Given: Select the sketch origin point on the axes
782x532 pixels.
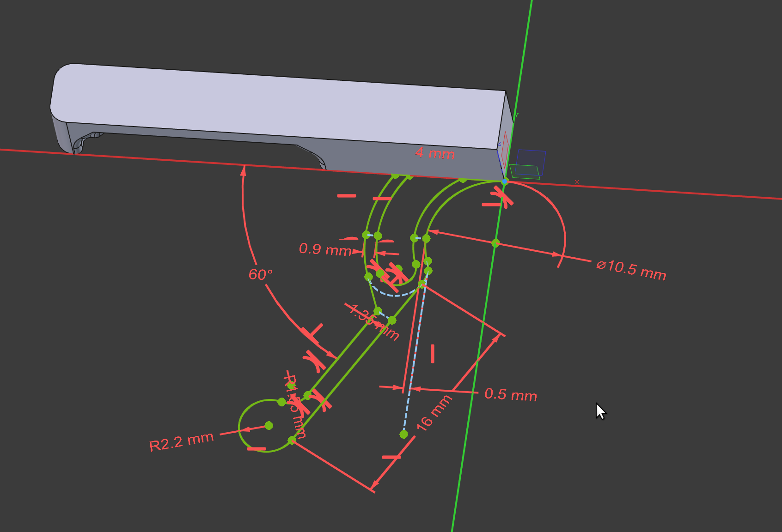Looking at the screenshot, I should [505, 181].
